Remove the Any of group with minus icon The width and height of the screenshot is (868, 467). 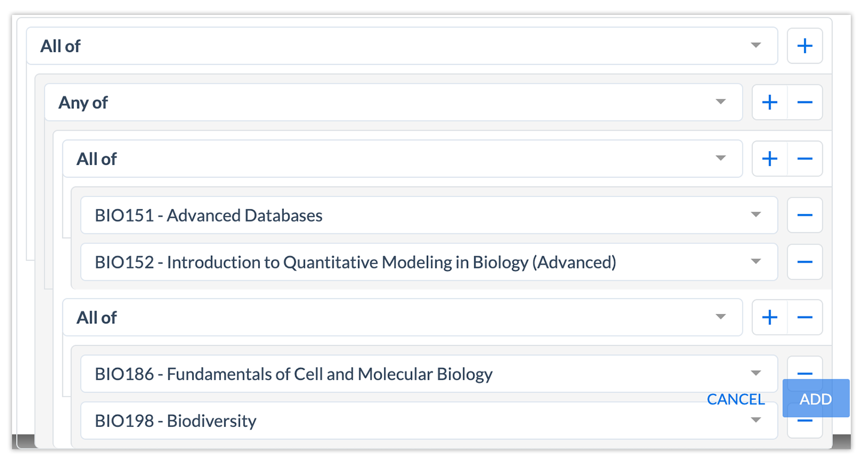point(804,102)
